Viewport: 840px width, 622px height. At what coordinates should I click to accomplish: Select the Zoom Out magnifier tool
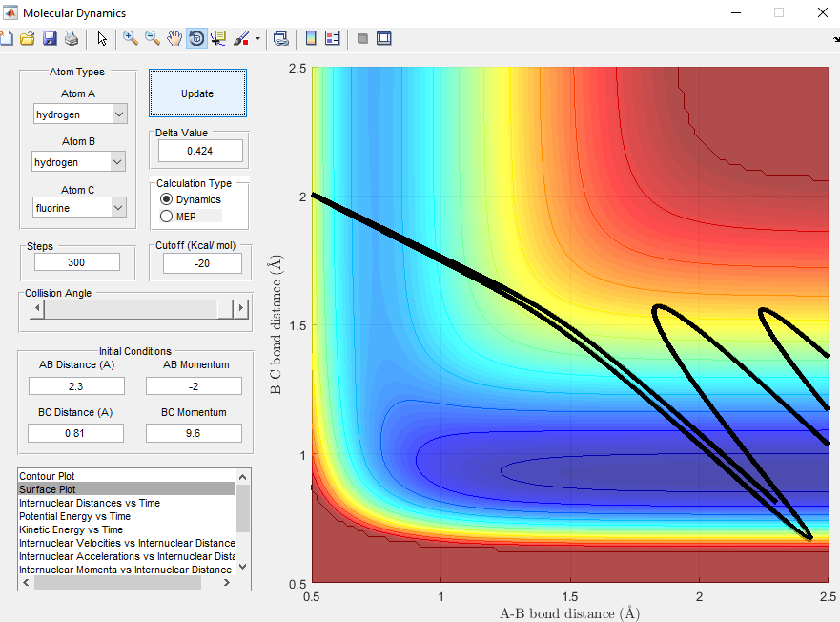click(x=152, y=39)
